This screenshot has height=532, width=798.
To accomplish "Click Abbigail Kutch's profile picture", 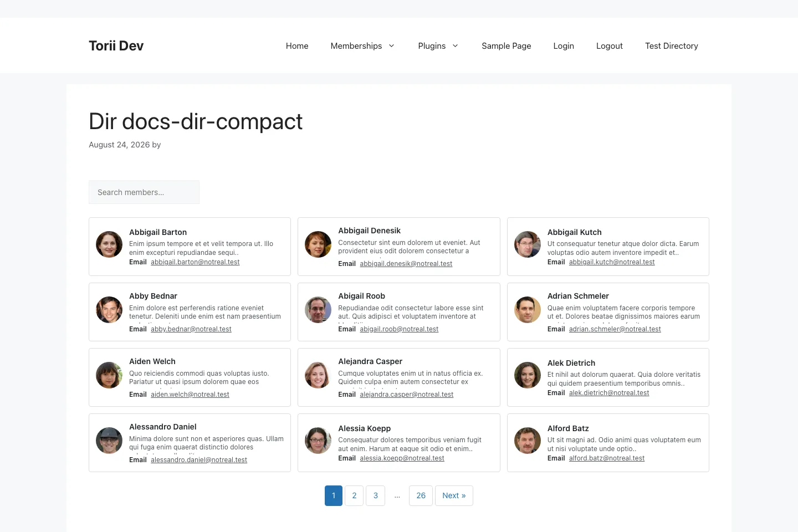I will [528, 244].
